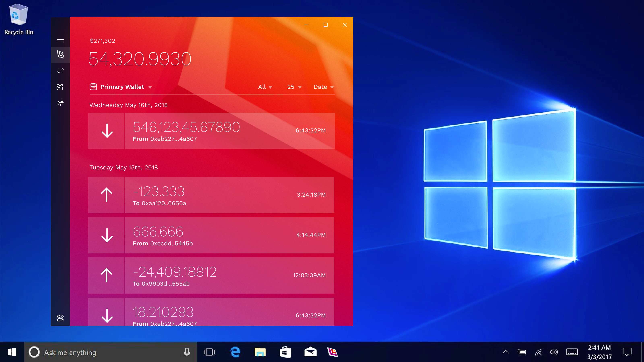The width and height of the screenshot is (644, 362).
Task: Click the 4:14:44PM timestamp
Action: point(311,235)
